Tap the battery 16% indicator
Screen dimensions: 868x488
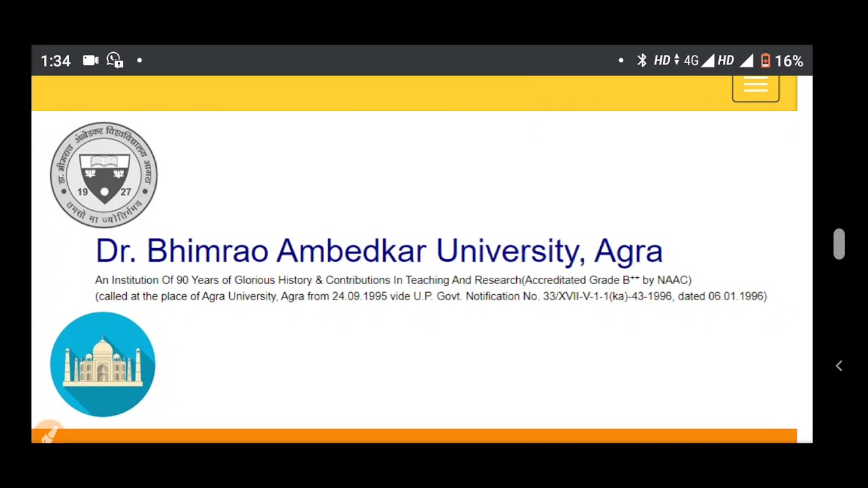pyautogui.click(x=781, y=61)
